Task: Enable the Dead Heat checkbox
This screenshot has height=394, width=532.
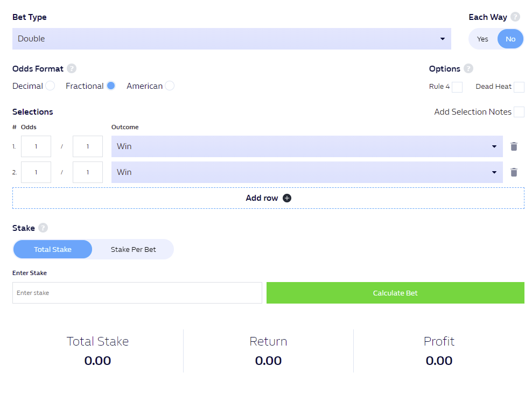Action: pos(519,87)
